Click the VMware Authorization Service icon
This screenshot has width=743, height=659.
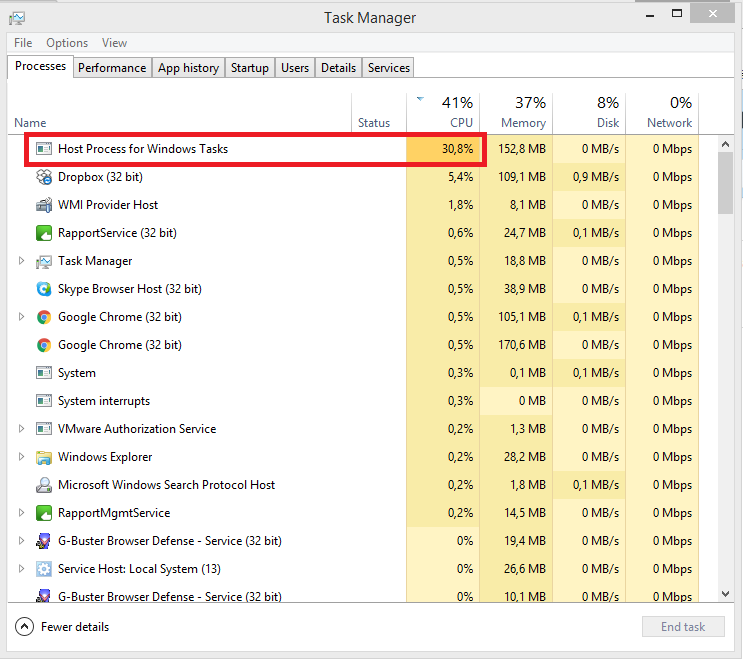click(x=44, y=429)
